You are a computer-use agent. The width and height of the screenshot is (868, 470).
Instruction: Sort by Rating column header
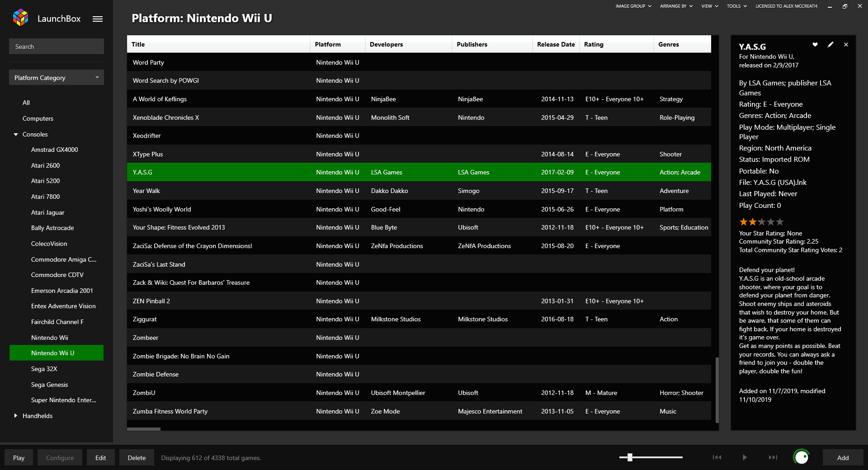coord(617,44)
